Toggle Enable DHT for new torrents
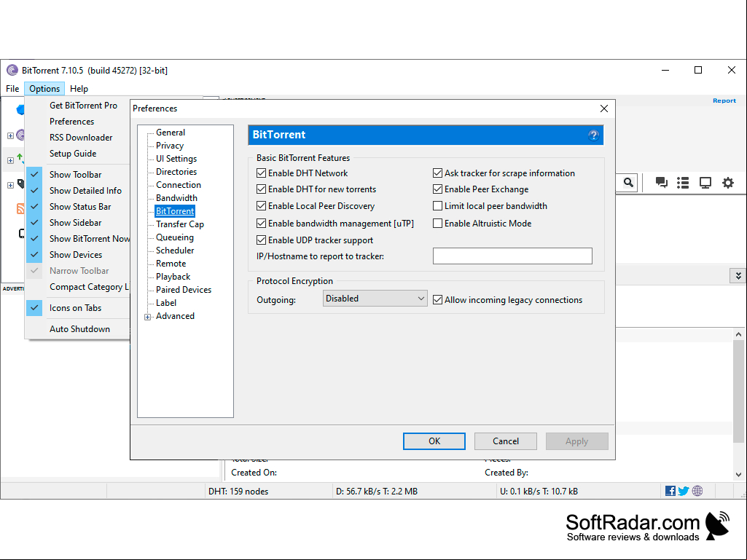747x560 pixels. pos(261,189)
